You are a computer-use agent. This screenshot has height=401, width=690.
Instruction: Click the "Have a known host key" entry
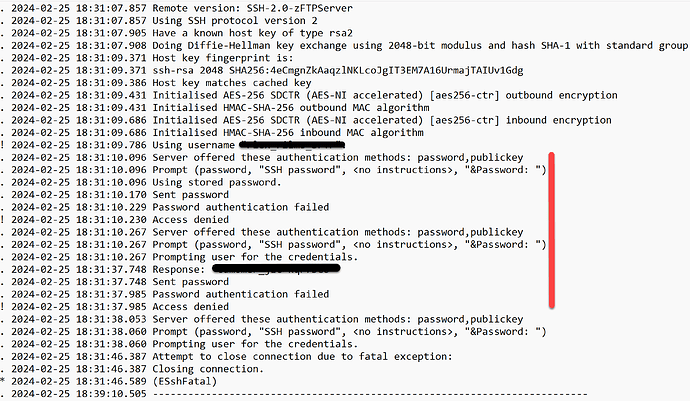point(176,33)
